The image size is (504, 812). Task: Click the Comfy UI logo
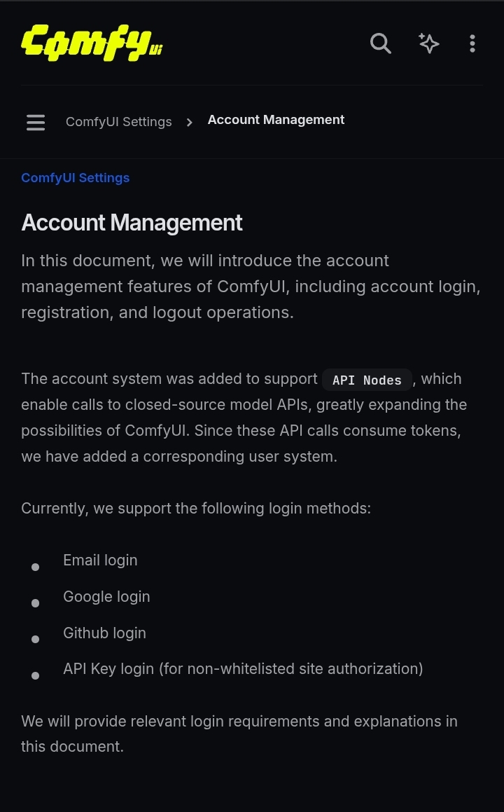(92, 43)
